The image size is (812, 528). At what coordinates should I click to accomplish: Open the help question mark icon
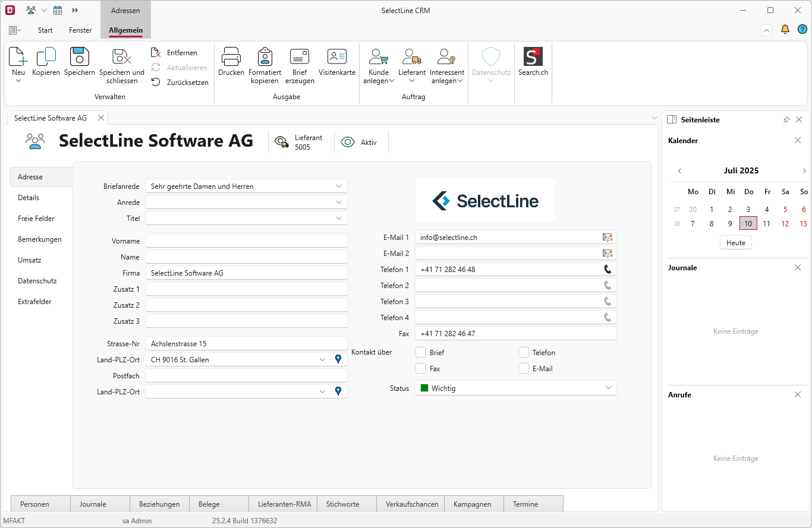tap(802, 30)
